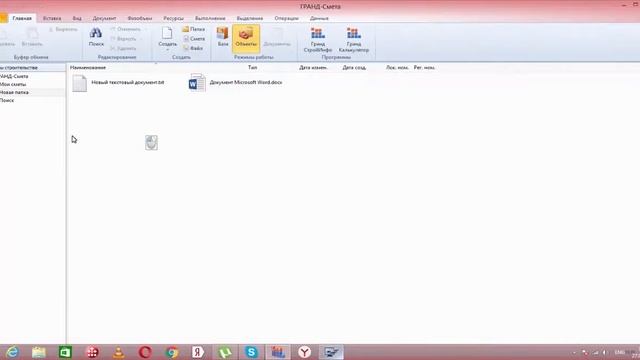Open the Данные tab
640x360 pixels.
pos(319,18)
